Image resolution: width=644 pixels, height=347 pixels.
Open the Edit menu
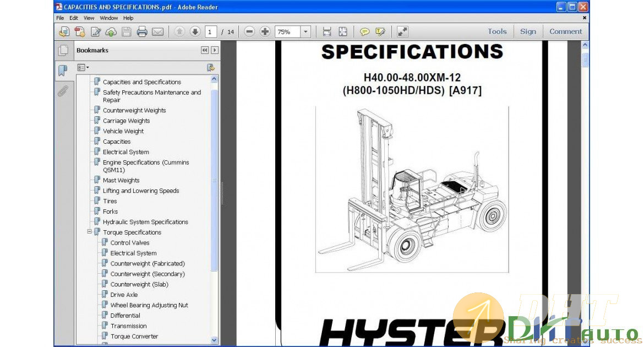click(74, 18)
